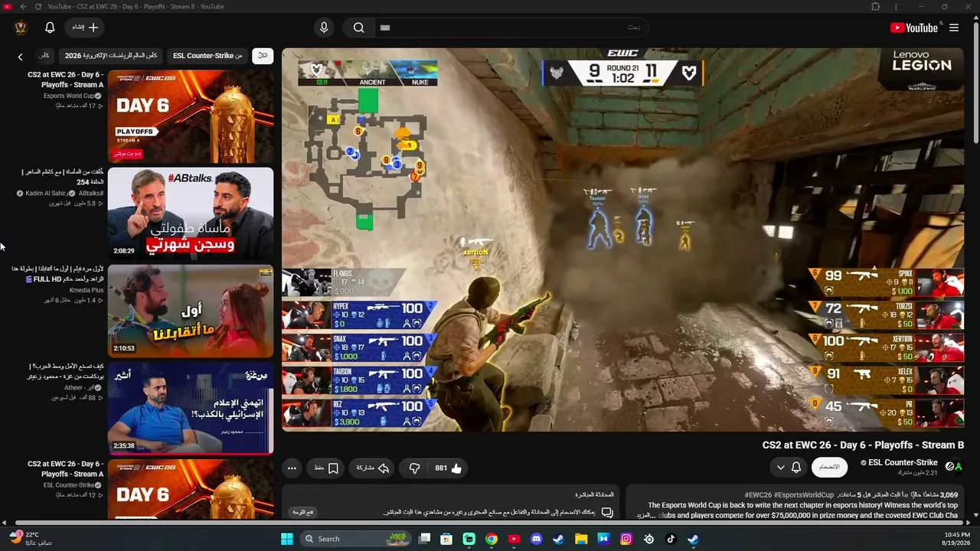Like the video with 881 likes
The height and width of the screenshot is (551, 980).
point(449,468)
